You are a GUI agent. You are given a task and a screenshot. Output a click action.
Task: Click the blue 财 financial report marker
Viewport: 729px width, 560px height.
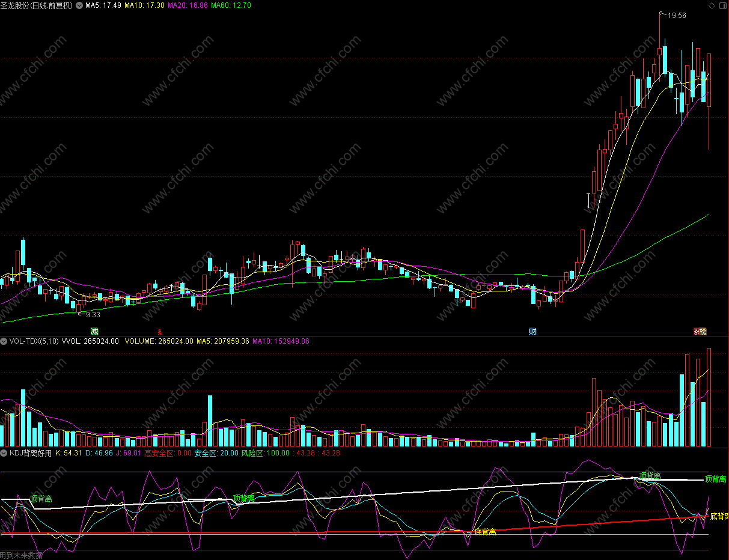[x=532, y=332]
